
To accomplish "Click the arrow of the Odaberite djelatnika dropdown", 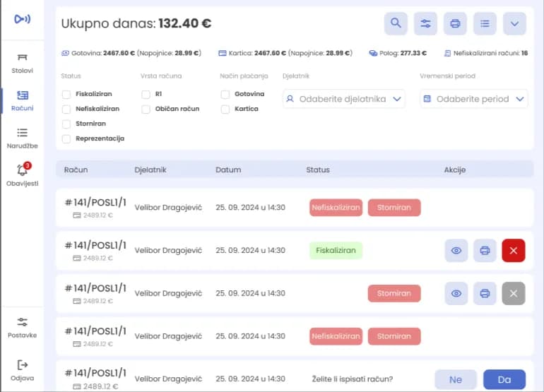I will pyautogui.click(x=397, y=99).
